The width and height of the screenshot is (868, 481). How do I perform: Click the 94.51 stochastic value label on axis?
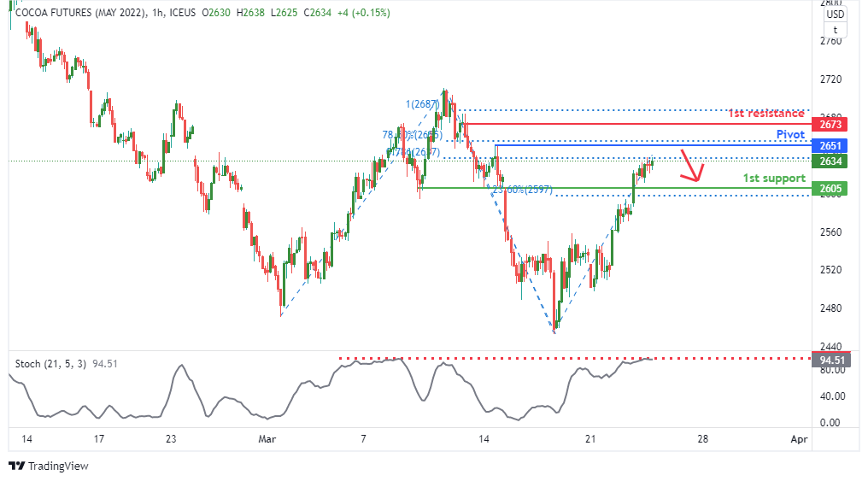831,361
